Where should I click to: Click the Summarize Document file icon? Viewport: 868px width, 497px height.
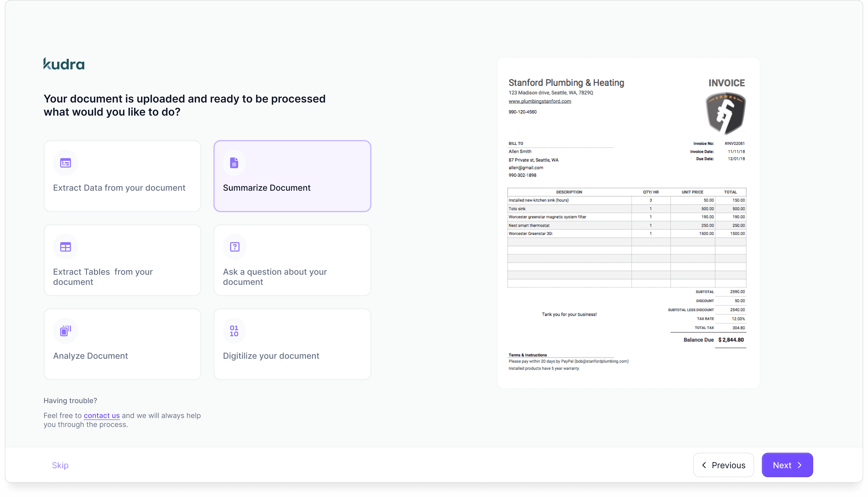pos(234,163)
